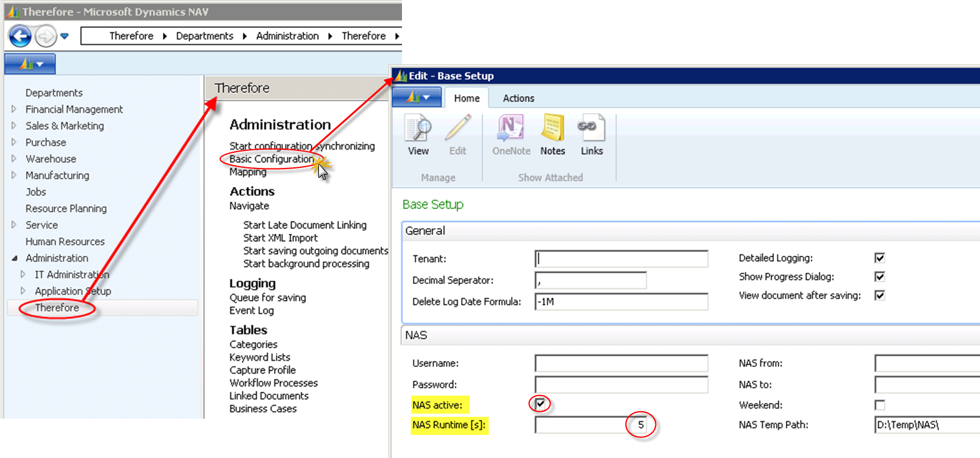Viewport: 980px width, 458px height.
Task: Click the Tenant input field
Action: (x=621, y=258)
